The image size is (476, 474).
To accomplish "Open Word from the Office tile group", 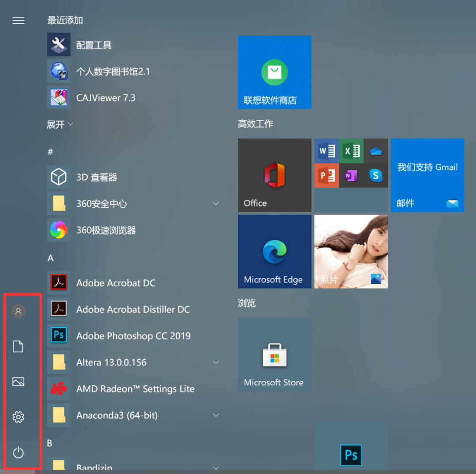I will (327, 151).
